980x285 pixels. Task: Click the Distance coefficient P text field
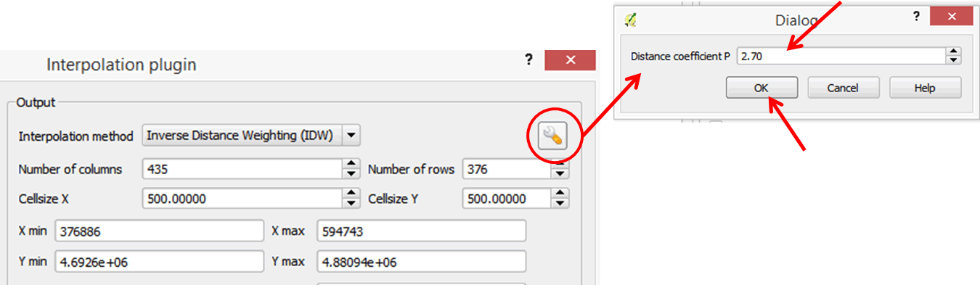[841, 56]
